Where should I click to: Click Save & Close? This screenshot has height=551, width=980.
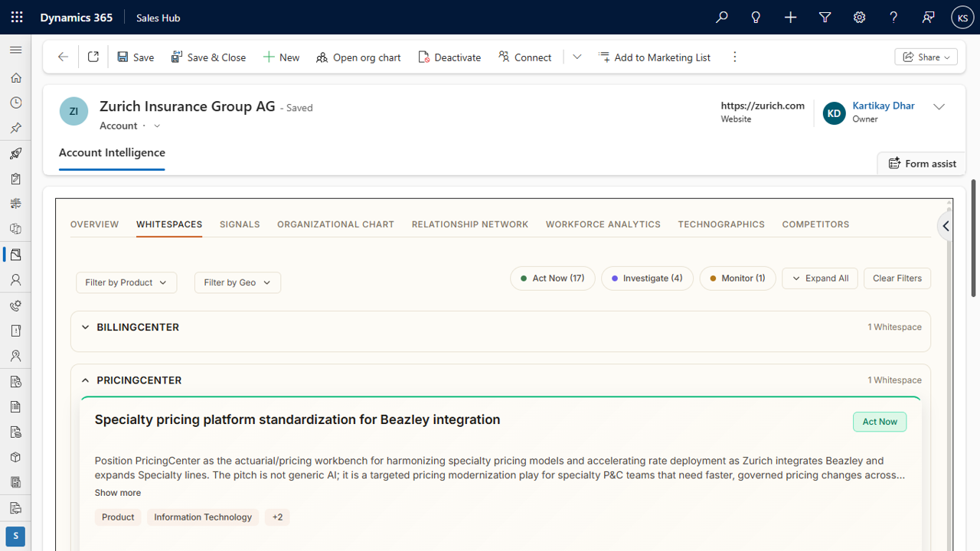pyautogui.click(x=208, y=57)
